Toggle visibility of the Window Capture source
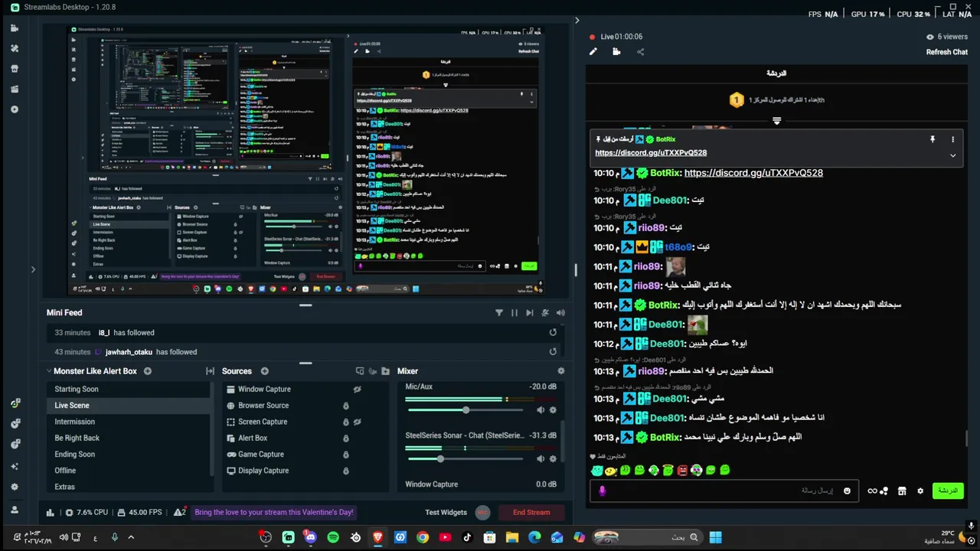The width and height of the screenshot is (980, 551). tap(357, 389)
